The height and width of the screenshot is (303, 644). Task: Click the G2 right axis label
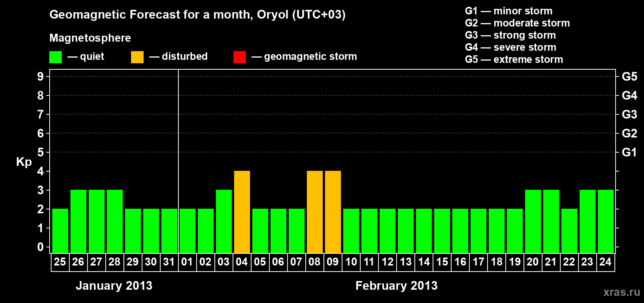pyautogui.click(x=630, y=133)
